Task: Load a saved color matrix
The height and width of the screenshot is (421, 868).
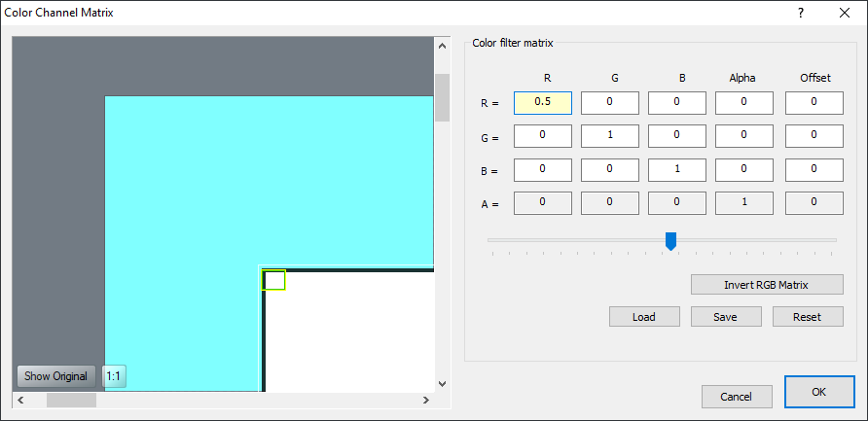Action: click(x=643, y=317)
